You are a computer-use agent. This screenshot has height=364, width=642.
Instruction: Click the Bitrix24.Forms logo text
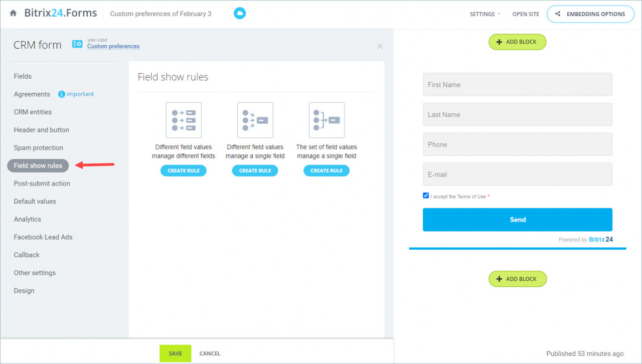[x=61, y=13]
